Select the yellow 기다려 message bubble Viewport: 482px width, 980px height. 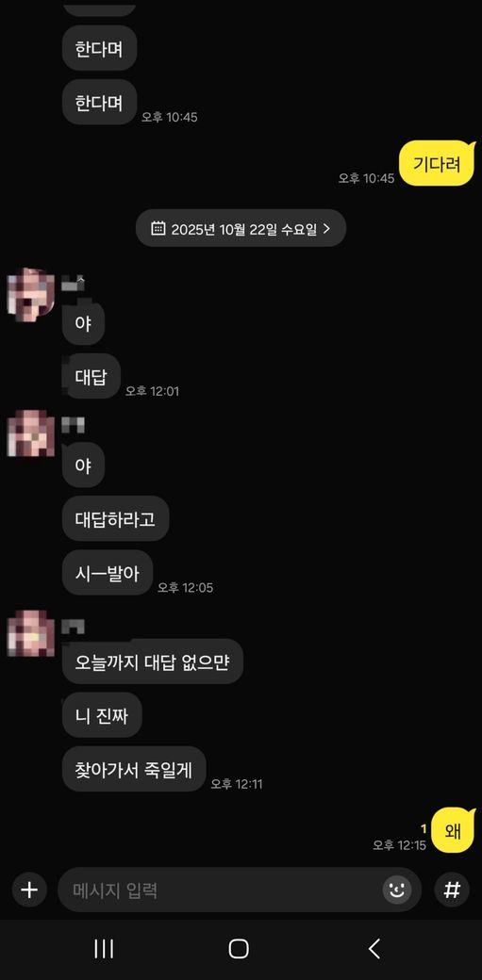437,164
